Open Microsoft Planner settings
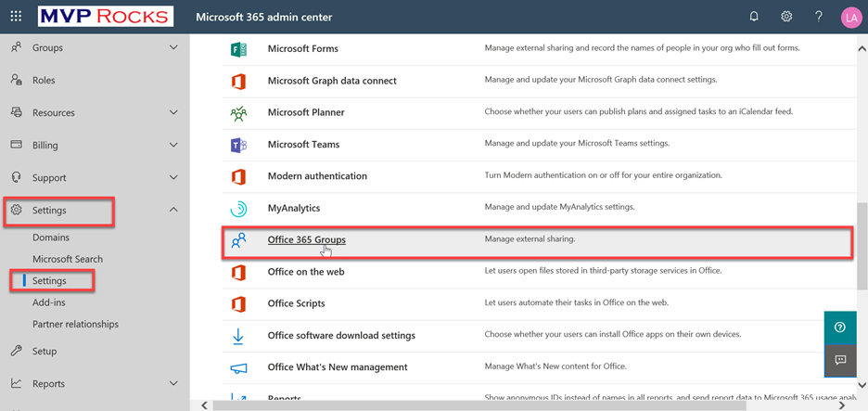 (x=306, y=112)
